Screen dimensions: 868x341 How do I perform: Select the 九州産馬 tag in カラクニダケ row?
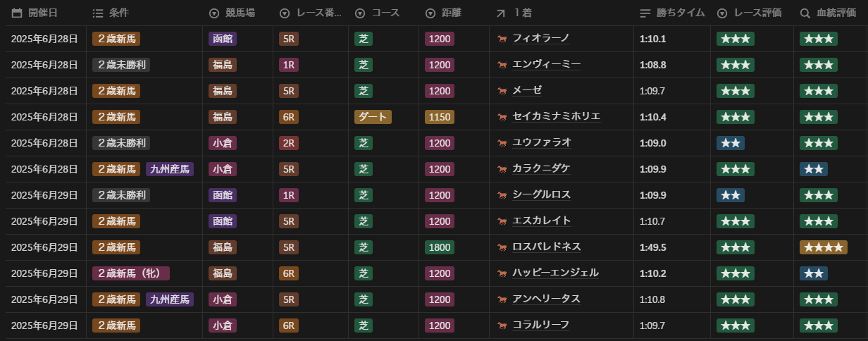pos(170,169)
